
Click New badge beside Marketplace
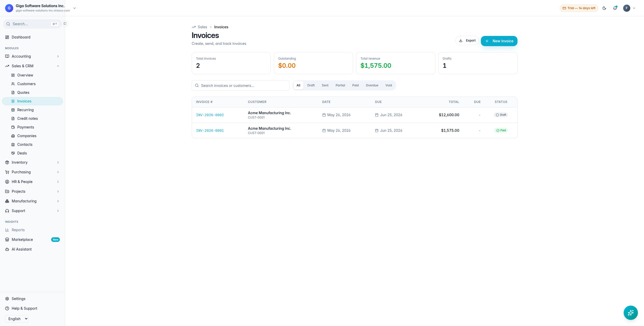tap(55, 240)
